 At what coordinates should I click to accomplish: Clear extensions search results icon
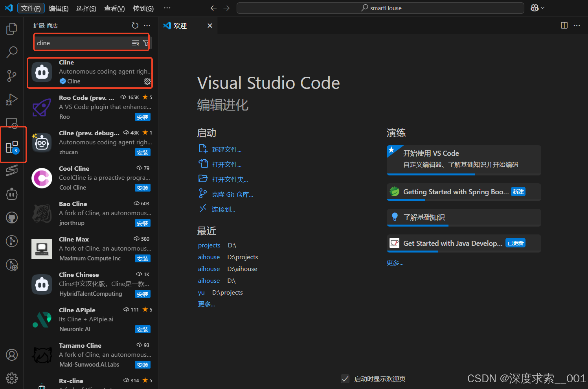coord(136,43)
